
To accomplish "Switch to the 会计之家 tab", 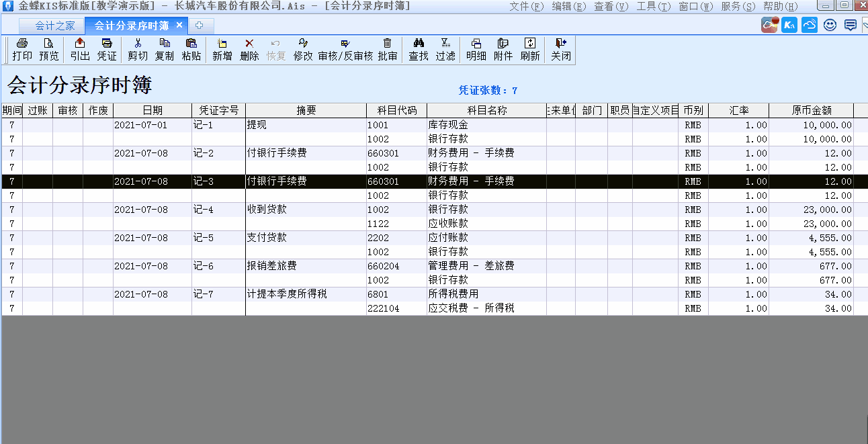I will 55,26.
